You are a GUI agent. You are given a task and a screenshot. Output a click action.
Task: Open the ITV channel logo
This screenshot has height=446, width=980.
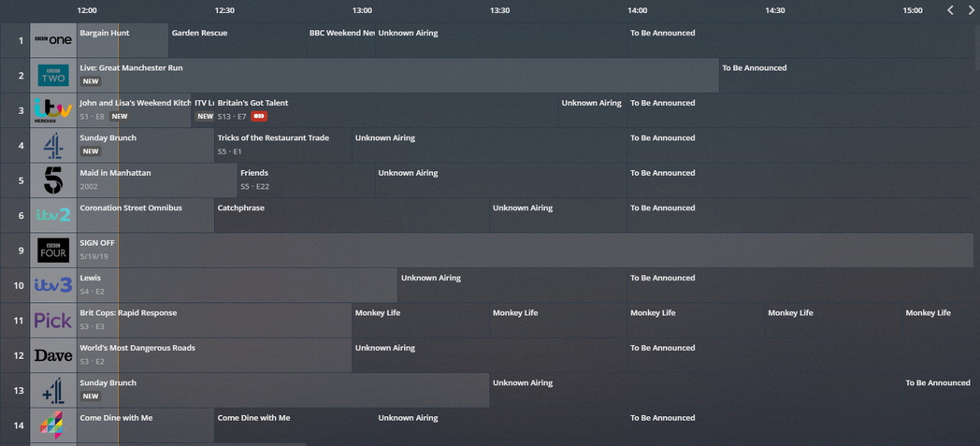pyautogui.click(x=53, y=110)
